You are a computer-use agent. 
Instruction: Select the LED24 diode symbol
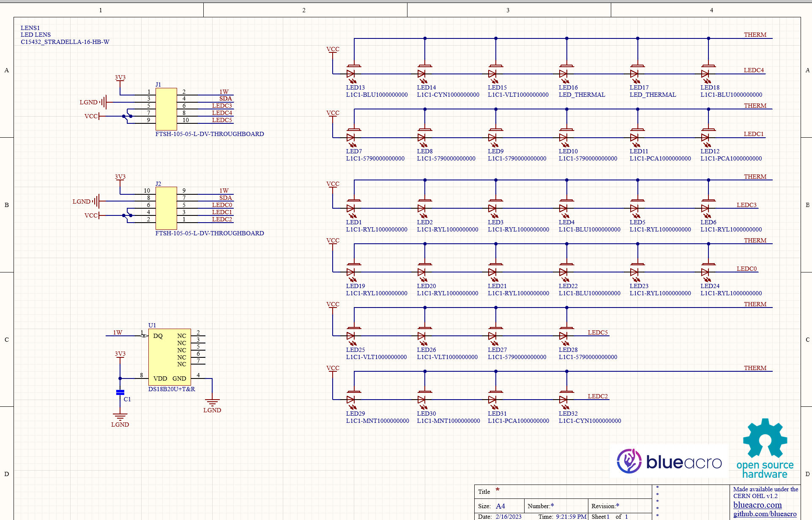coord(707,272)
